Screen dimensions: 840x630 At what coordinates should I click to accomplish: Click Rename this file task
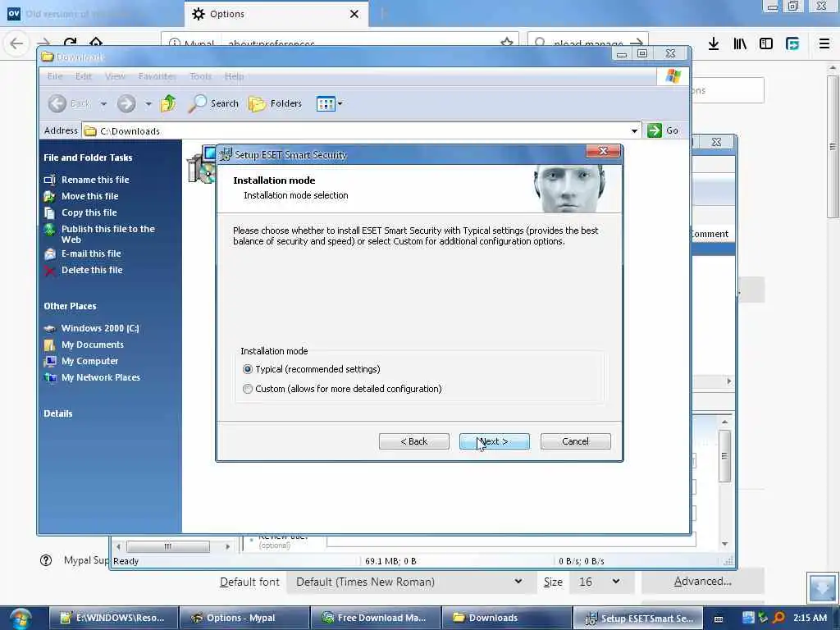(x=95, y=180)
